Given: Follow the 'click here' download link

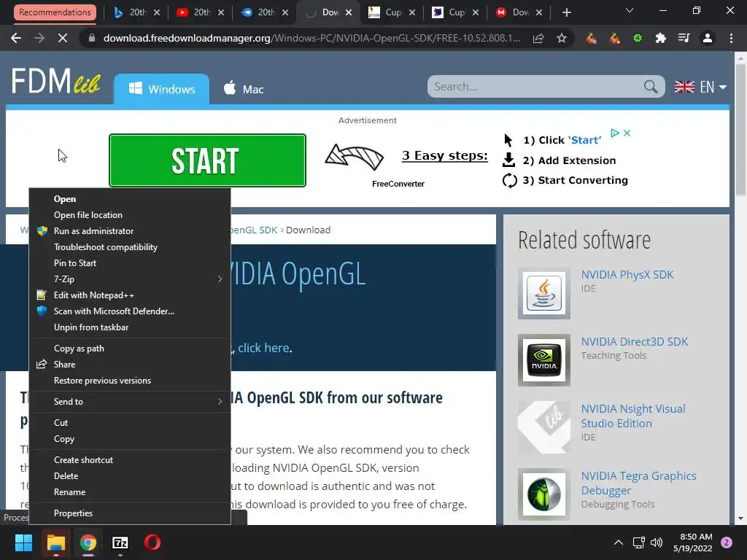Looking at the screenshot, I should 263,348.
